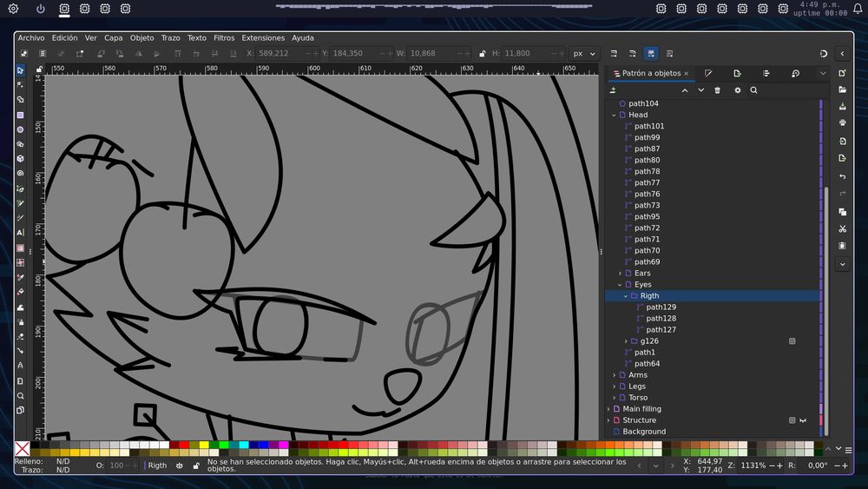
Task: Toggle select all in all layers button
Action: pos(43,54)
